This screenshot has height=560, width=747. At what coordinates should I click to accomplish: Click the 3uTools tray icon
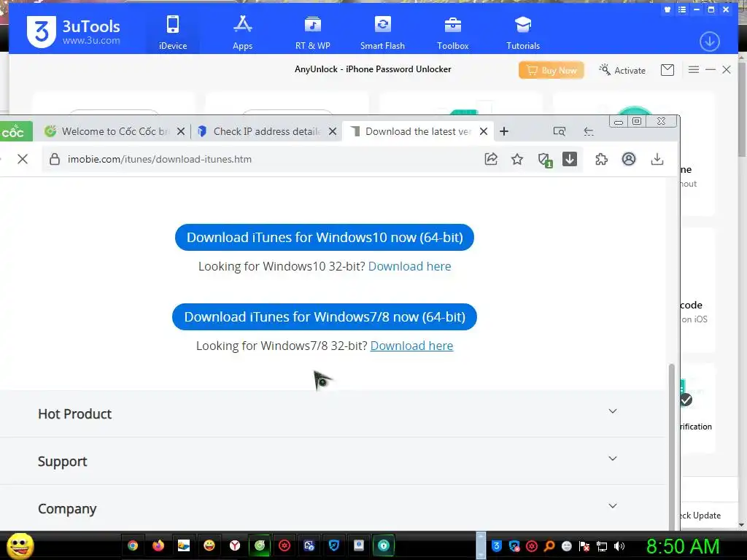click(x=496, y=546)
